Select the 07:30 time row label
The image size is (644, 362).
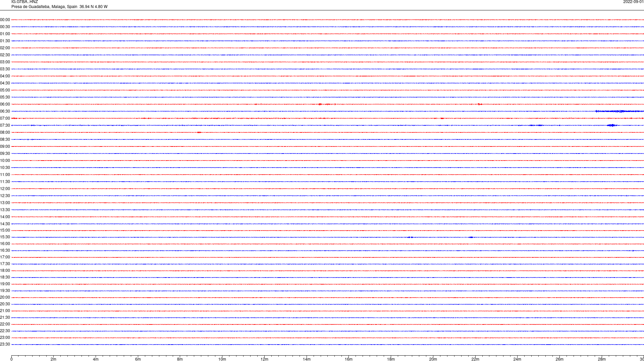[5, 125]
